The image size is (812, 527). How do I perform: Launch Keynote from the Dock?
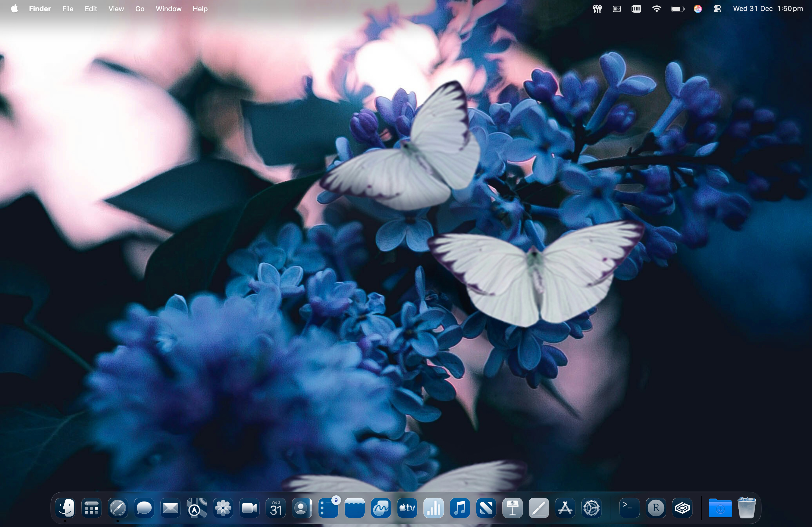pyautogui.click(x=512, y=508)
